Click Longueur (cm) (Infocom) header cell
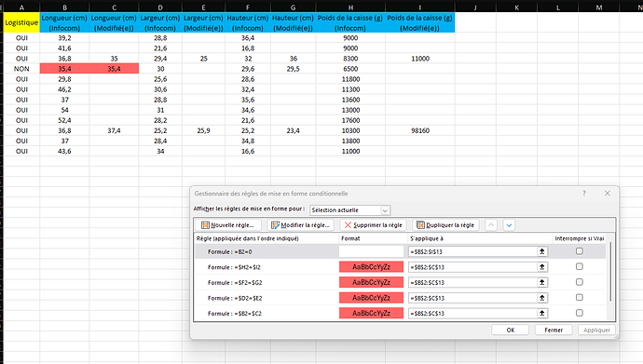 tap(64, 22)
